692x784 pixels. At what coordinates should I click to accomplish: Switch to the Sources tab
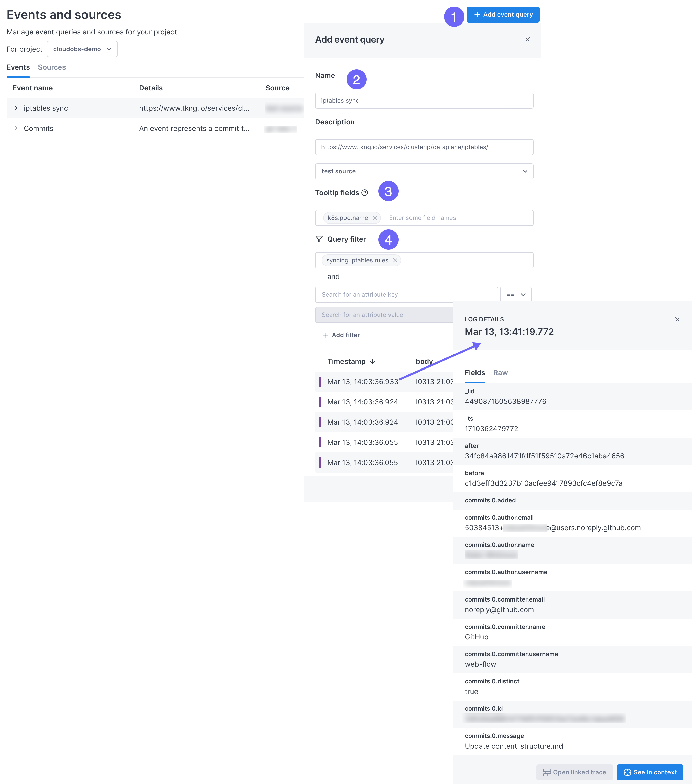tap(52, 67)
